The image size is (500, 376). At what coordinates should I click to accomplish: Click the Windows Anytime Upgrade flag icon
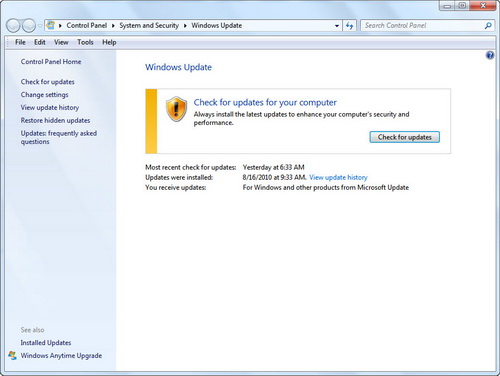coord(12,355)
